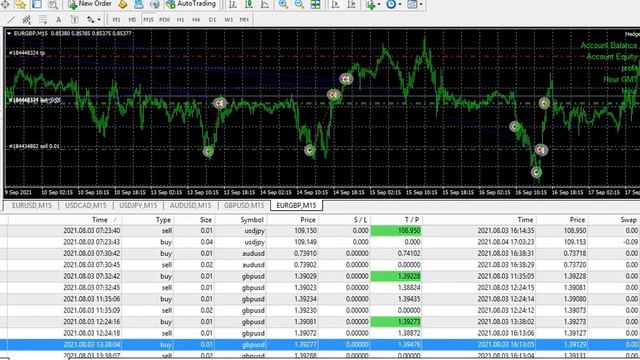The height and width of the screenshot is (360, 640).
Task: Switch to M1 timeframe
Action: 116,19
